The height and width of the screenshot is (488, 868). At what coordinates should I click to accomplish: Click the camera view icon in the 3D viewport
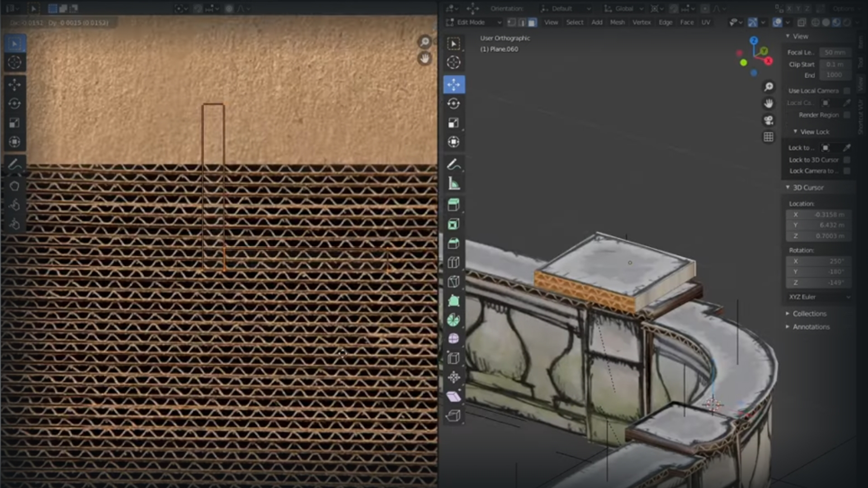(769, 119)
